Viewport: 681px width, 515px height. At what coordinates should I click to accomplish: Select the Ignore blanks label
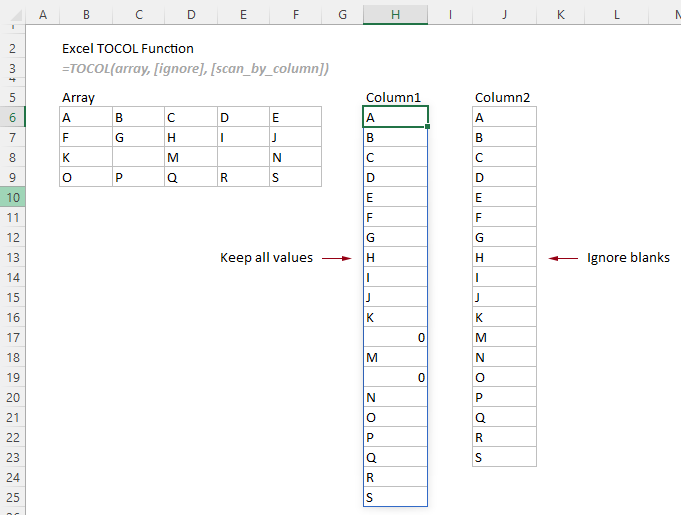(x=628, y=258)
